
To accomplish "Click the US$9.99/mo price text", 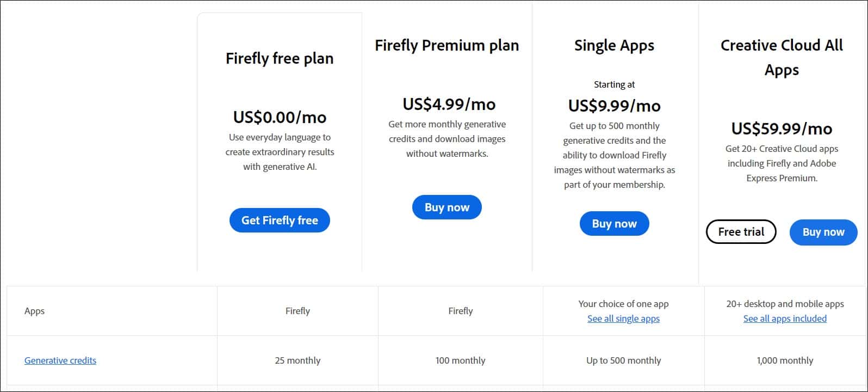I will pos(613,106).
